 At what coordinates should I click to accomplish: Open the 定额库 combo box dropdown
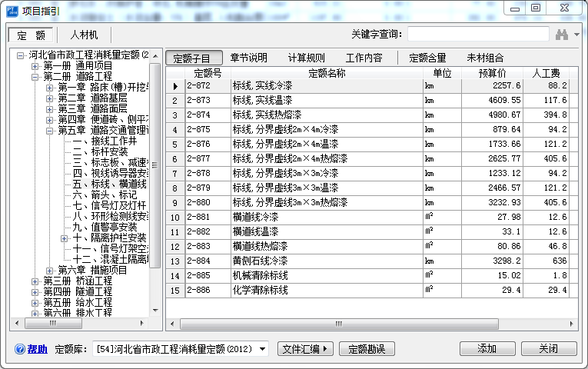[263, 349]
